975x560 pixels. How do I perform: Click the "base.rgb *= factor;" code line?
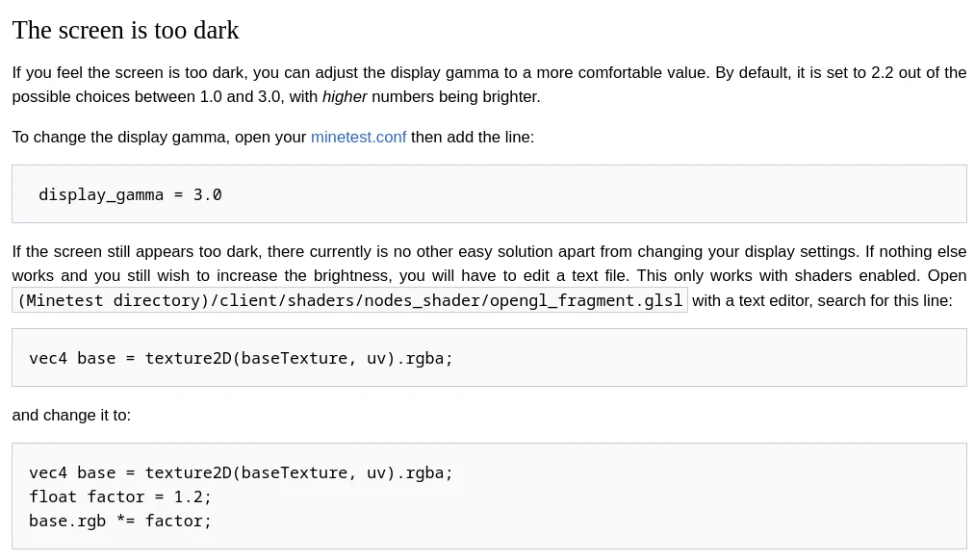point(120,521)
